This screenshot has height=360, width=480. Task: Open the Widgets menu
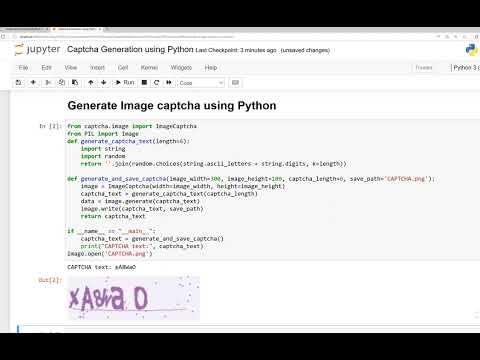[181, 68]
